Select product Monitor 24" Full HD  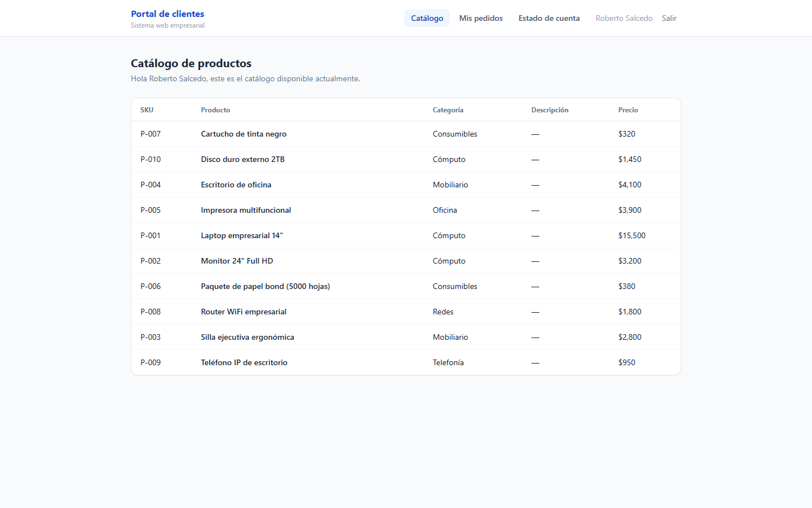point(237,261)
